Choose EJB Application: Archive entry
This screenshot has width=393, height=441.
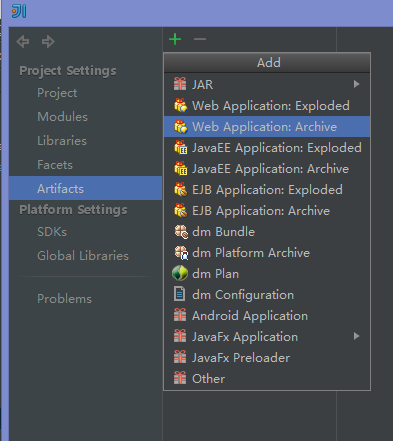[267, 210]
